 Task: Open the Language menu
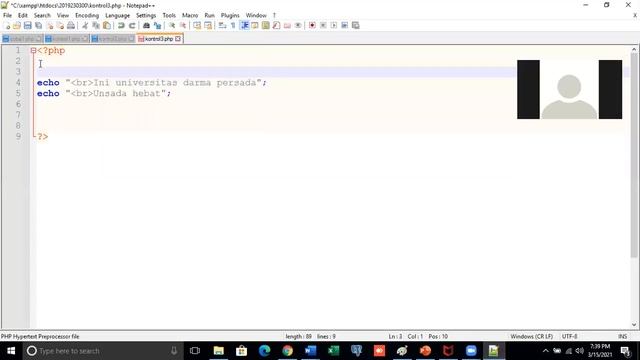(x=118, y=15)
